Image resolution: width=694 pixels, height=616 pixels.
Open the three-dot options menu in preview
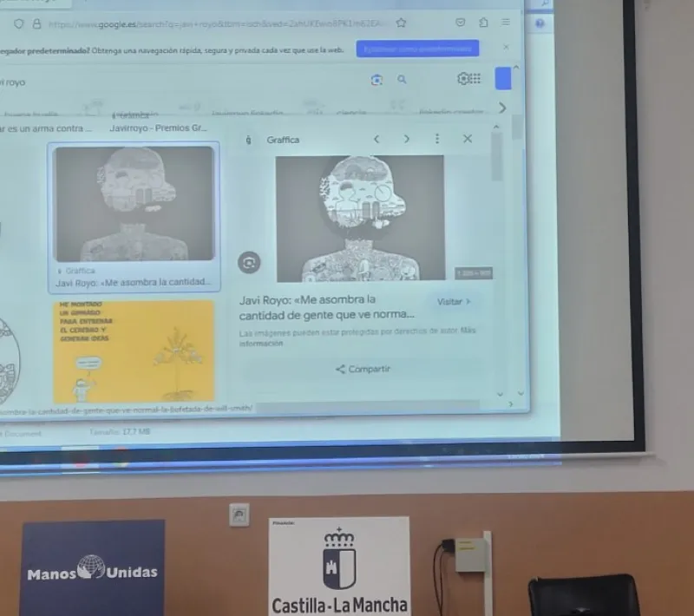[437, 139]
